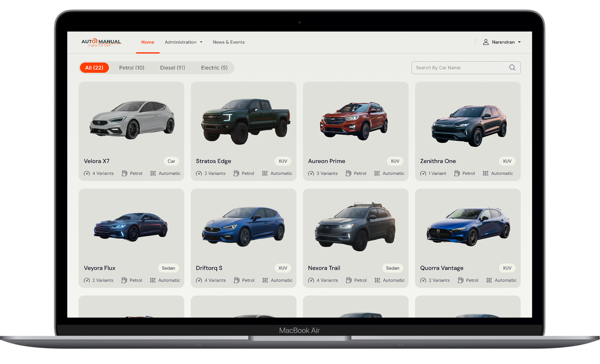Click the search magnifier icon
The width and height of the screenshot is (600, 364).
tap(512, 67)
